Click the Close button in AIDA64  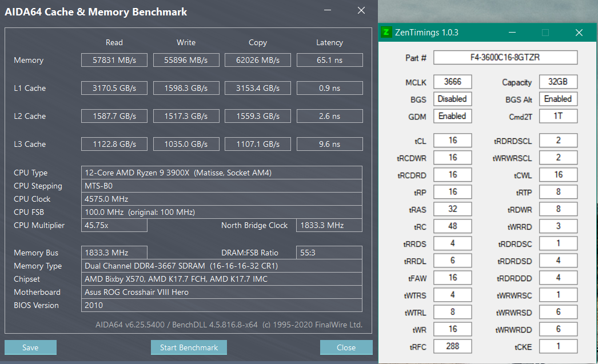(346, 347)
